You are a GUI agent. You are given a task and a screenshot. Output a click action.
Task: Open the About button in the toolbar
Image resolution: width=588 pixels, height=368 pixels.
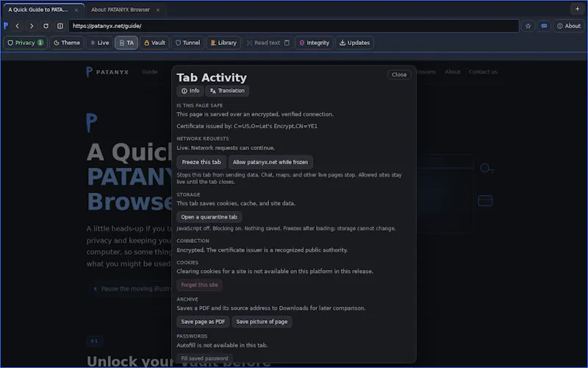tap(569, 26)
